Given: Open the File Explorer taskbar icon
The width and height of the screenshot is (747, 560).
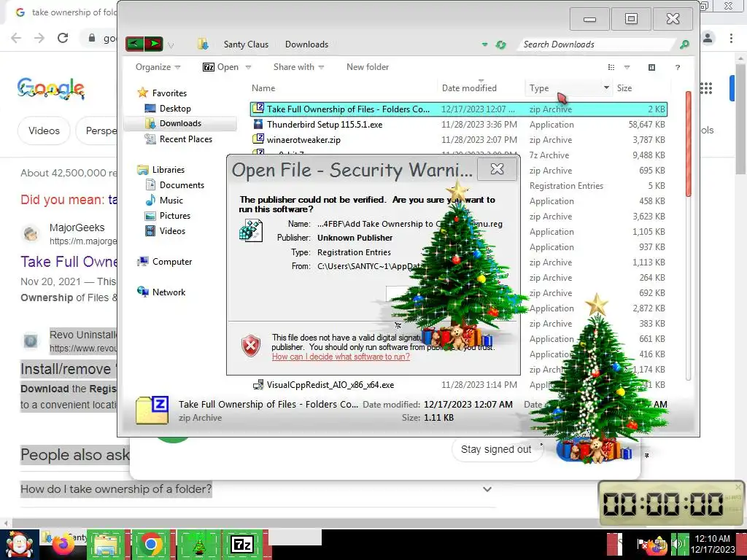Looking at the screenshot, I should [x=106, y=545].
